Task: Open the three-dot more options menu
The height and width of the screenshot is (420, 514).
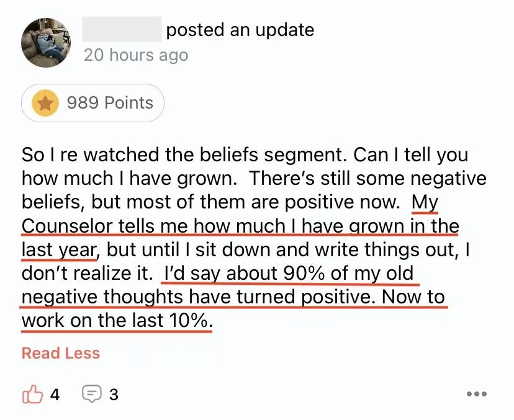Action: 477,394
